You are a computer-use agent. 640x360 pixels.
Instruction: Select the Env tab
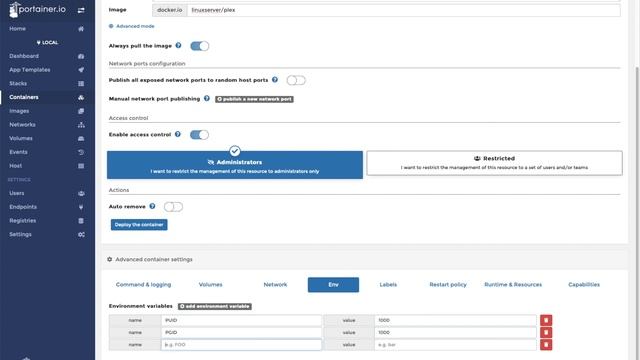pyautogui.click(x=333, y=284)
